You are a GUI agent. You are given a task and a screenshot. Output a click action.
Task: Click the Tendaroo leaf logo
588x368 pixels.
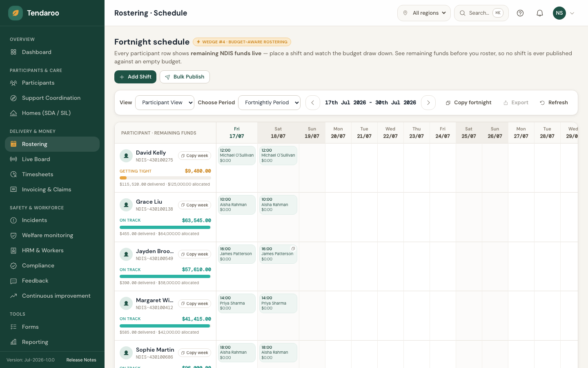pos(16,13)
